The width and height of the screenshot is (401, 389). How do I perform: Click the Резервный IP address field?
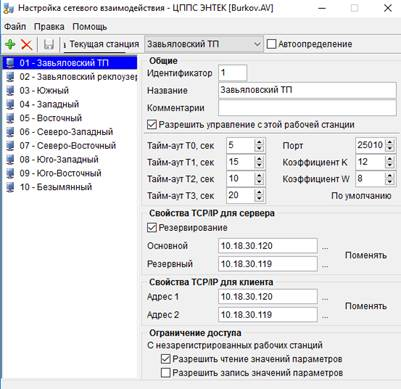coord(268,264)
